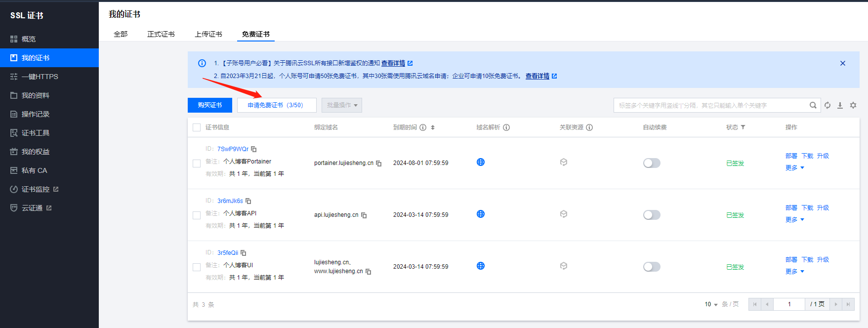Select checkbox for certificate 3r5feQii
868x328 pixels.
click(x=197, y=267)
